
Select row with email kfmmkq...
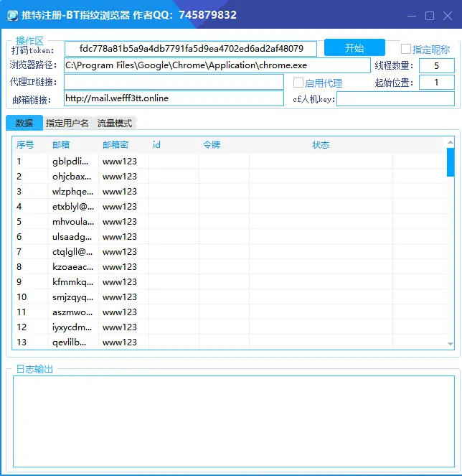point(230,282)
